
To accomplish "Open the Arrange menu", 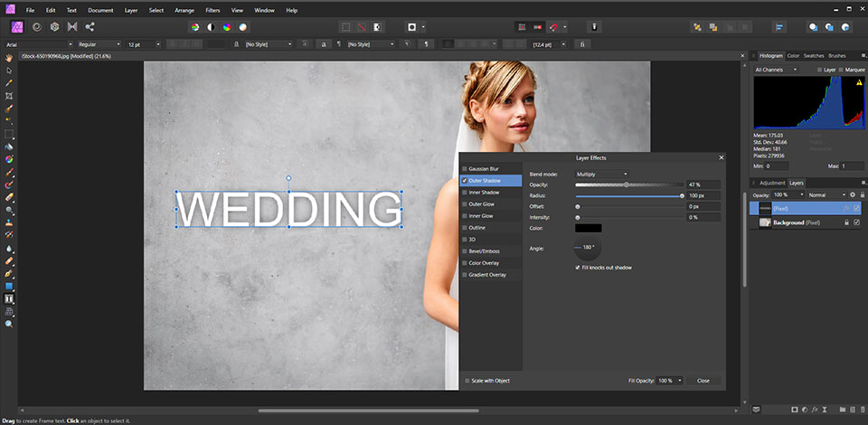I will [184, 11].
